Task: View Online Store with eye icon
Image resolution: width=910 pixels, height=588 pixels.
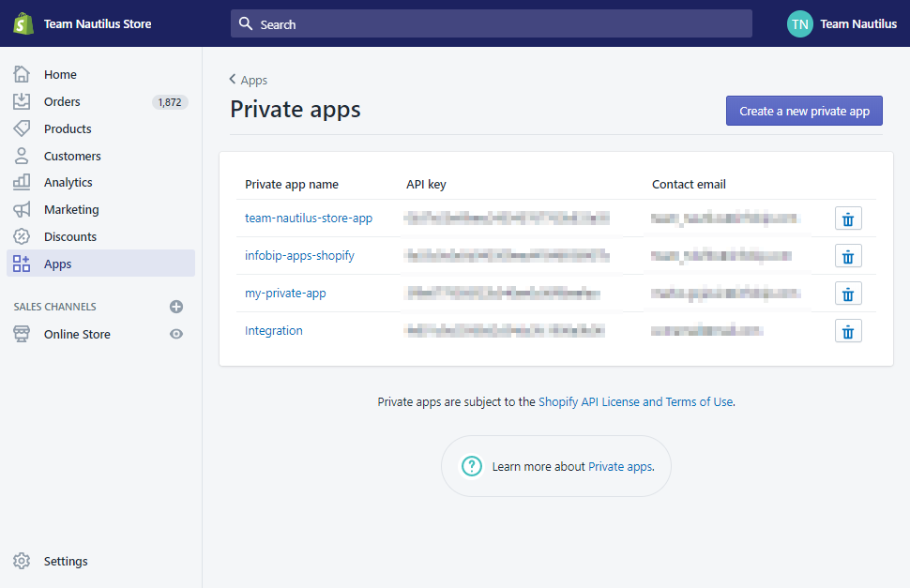Action: tap(176, 334)
